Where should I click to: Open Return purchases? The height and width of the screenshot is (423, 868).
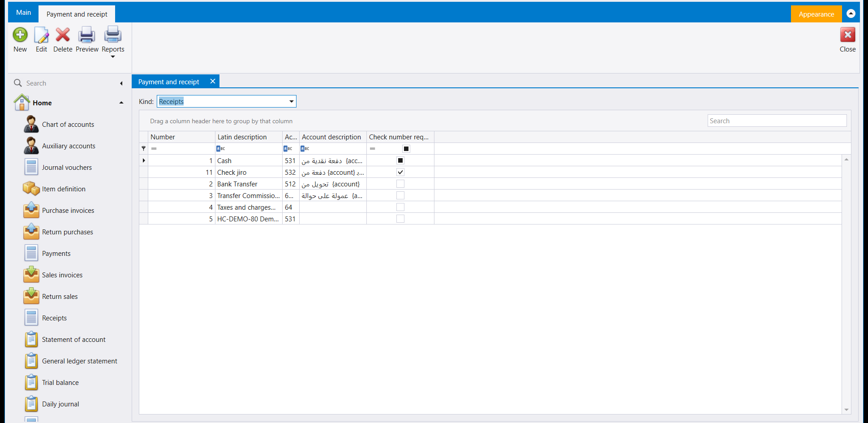(68, 232)
